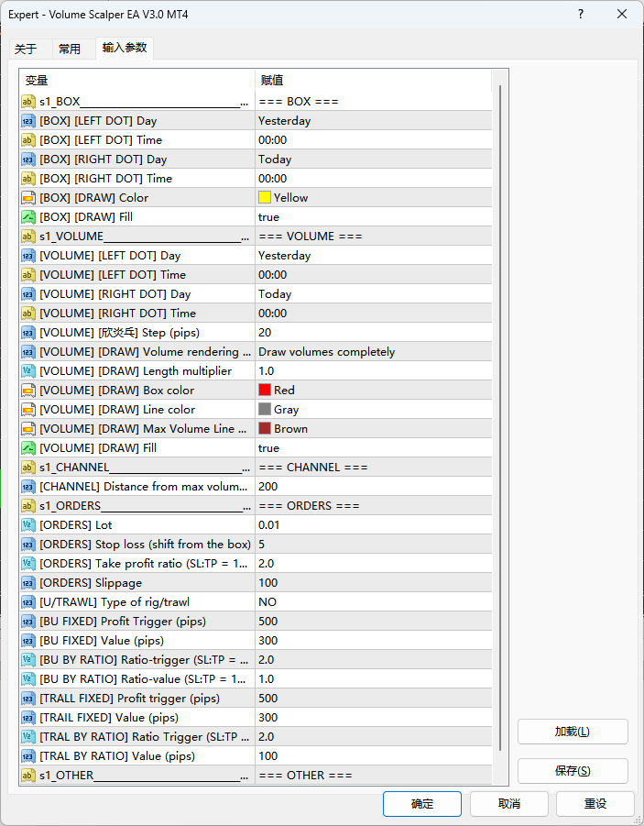Pick the Gray swatch for Line color
This screenshot has height=826, width=644.
[265, 409]
